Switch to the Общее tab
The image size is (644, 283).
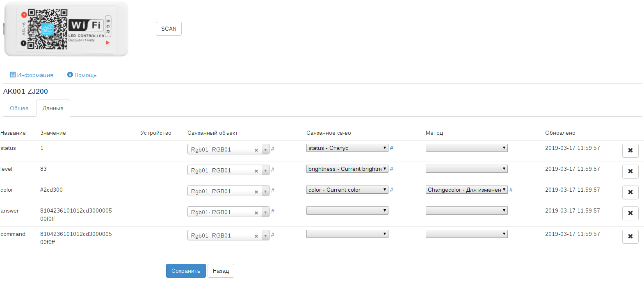click(19, 109)
